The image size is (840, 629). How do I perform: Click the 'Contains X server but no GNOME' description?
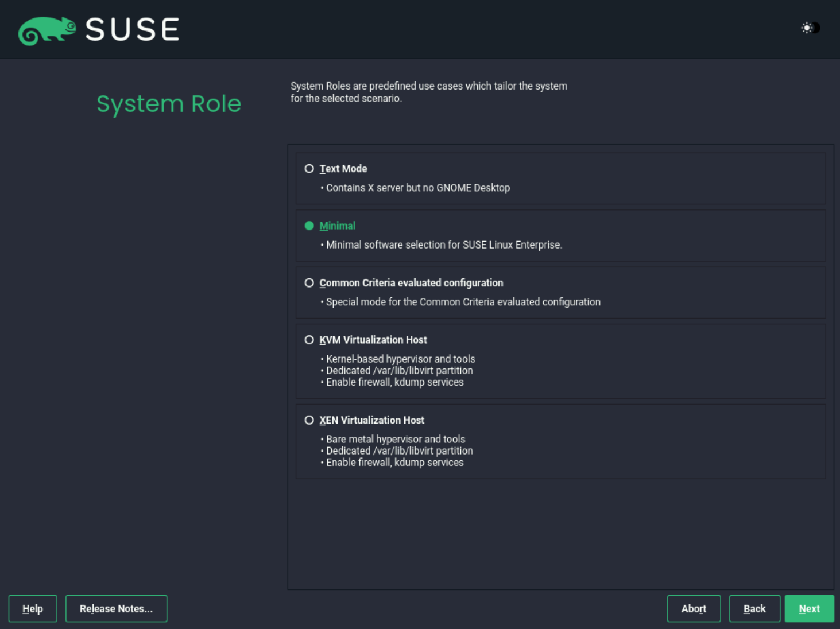coord(417,188)
